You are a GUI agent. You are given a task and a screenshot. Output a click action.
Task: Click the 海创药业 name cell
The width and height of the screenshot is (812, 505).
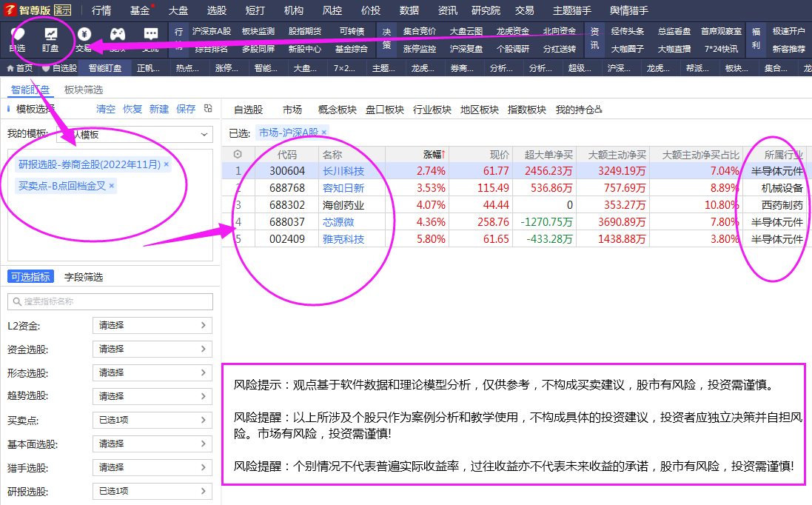[343, 205]
